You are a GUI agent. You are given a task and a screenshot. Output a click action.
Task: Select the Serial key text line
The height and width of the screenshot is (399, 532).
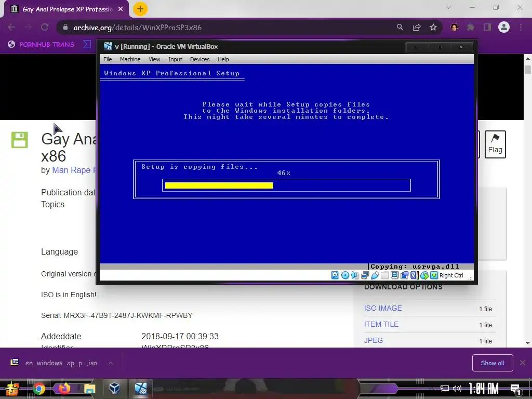(x=117, y=315)
